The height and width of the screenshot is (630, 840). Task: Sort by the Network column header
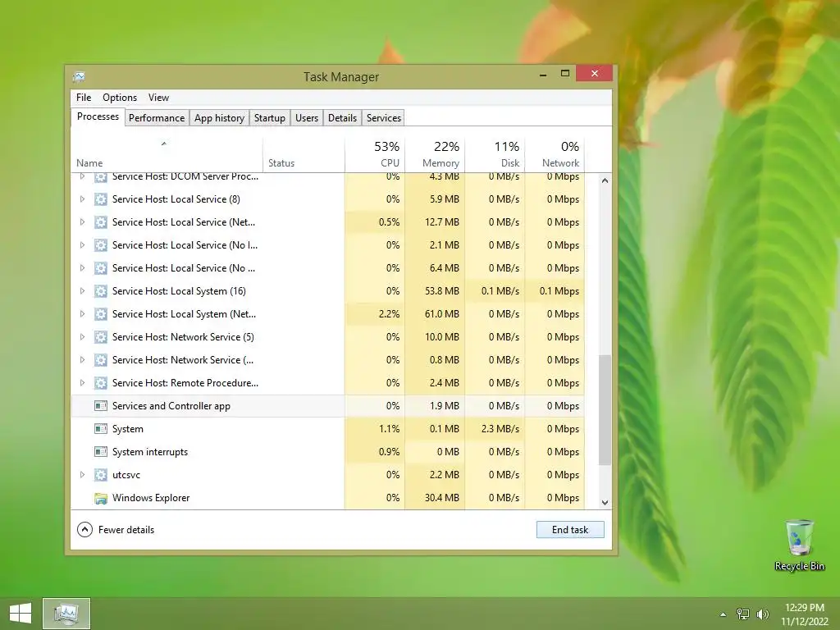pos(555,155)
